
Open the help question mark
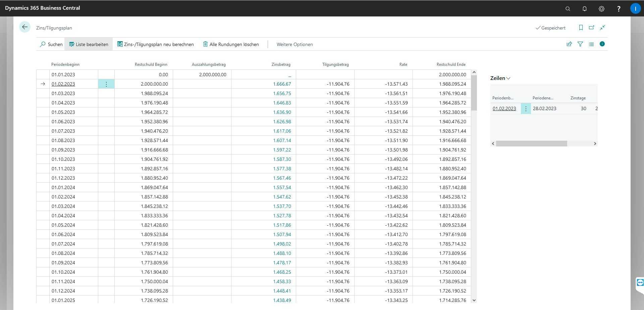click(619, 9)
